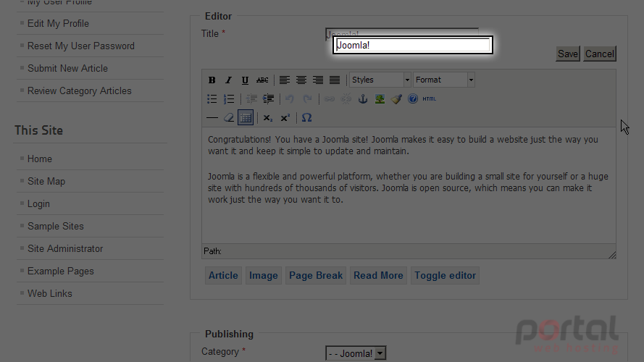Focus the Title input field
The image size is (644, 362).
point(413,45)
